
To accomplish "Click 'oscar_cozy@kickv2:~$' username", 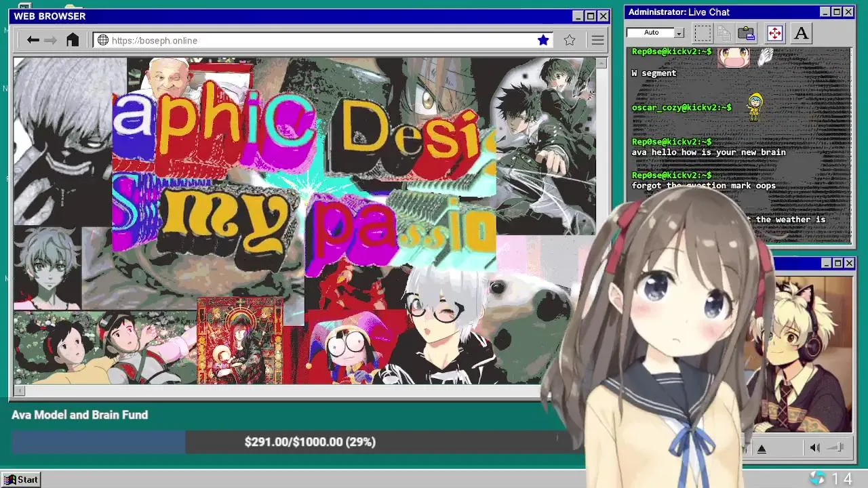I will coord(682,108).
